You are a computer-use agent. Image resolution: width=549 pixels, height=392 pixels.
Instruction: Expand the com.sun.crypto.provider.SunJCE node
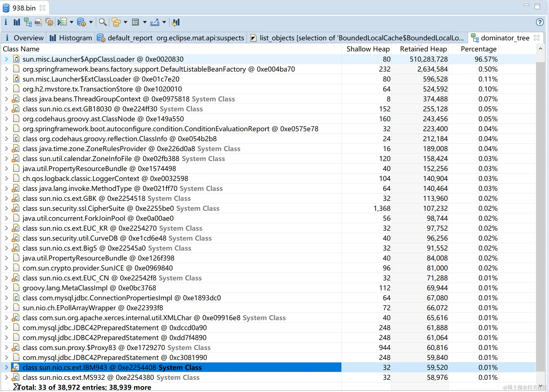(7, 268)
